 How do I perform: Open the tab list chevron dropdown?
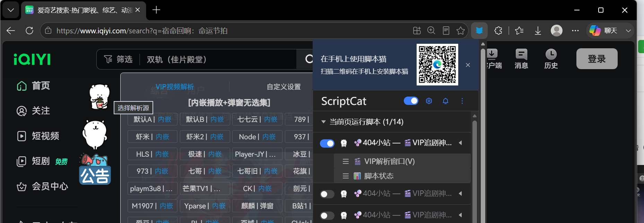(x=11, y=10)
